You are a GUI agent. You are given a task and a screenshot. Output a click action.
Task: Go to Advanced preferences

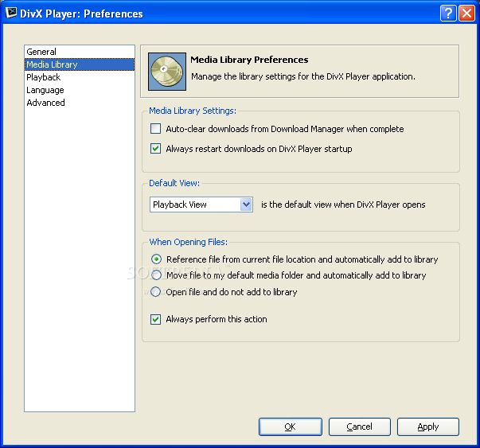[x=80, y=103]
